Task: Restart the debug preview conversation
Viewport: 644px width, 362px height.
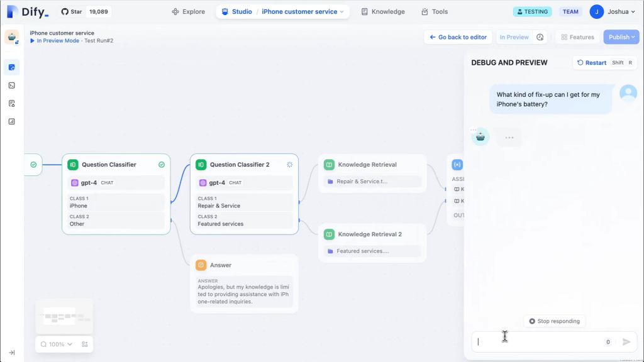Action: coord(591,63)
